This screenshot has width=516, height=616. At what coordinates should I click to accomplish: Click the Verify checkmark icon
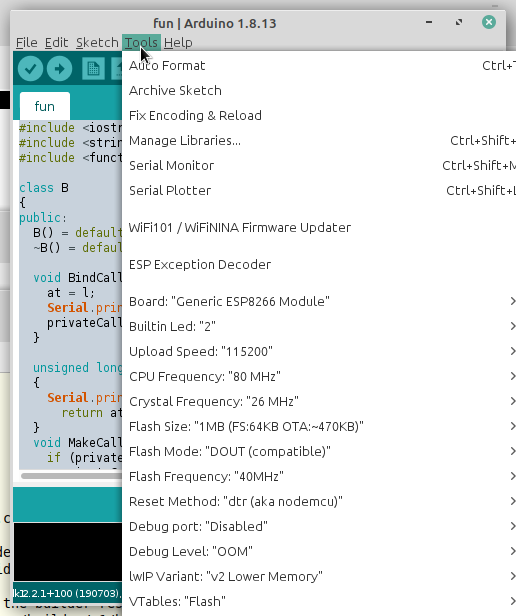pyautogui.click(x=30, y=69)
